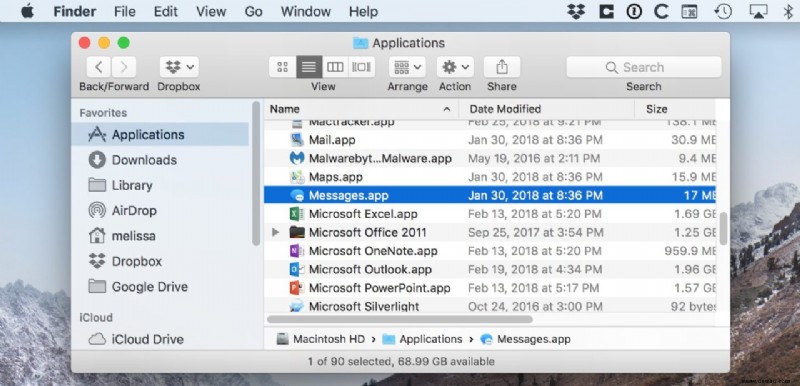Open the AirPlay menu bar icon
The width and height of the screenshot is (800, 386).
pyautogui.click(x=759, y=11)
